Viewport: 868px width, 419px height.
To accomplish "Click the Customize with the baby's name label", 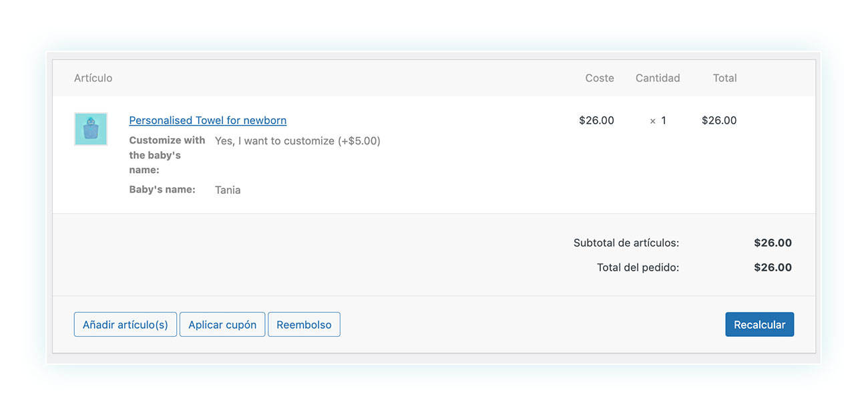I will (x=167, y=155).
